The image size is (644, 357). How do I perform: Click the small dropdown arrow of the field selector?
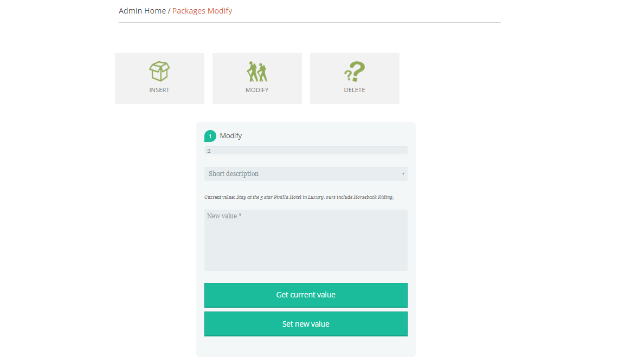[403, 173]
